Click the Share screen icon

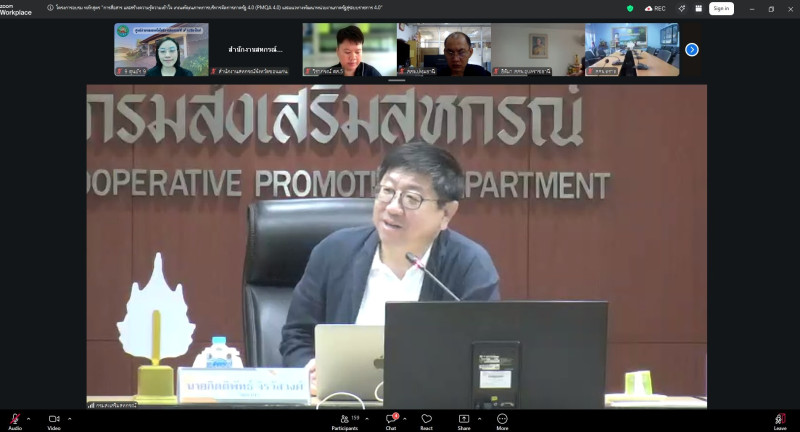(464, 419)
